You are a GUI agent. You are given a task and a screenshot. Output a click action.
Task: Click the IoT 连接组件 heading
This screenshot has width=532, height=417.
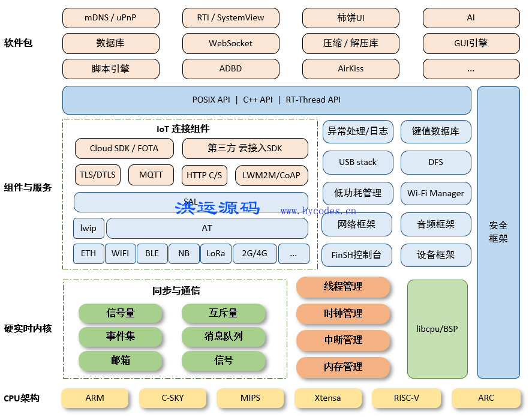pos(183,129)
